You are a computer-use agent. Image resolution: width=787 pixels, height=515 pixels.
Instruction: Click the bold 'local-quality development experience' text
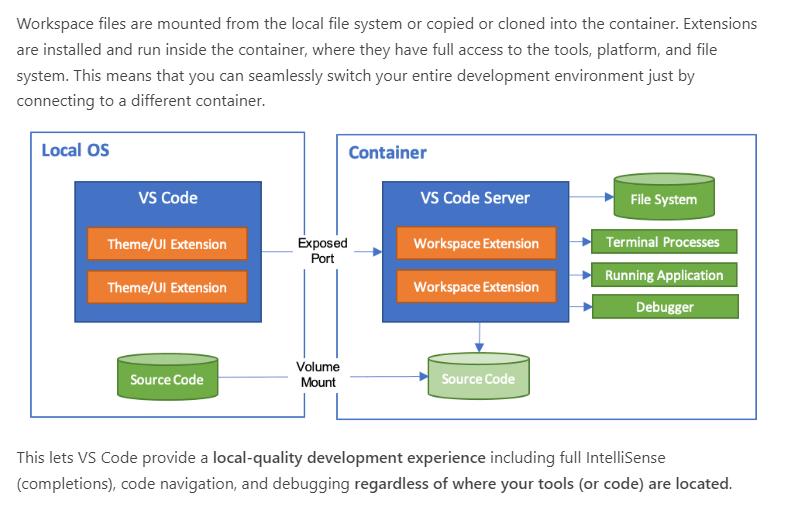tap(349, 458)
